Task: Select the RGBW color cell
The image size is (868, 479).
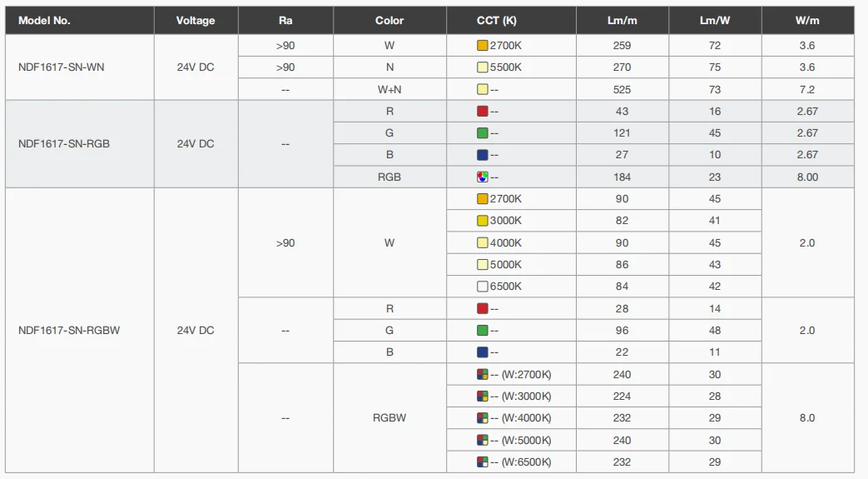Action: coord(389,418)
